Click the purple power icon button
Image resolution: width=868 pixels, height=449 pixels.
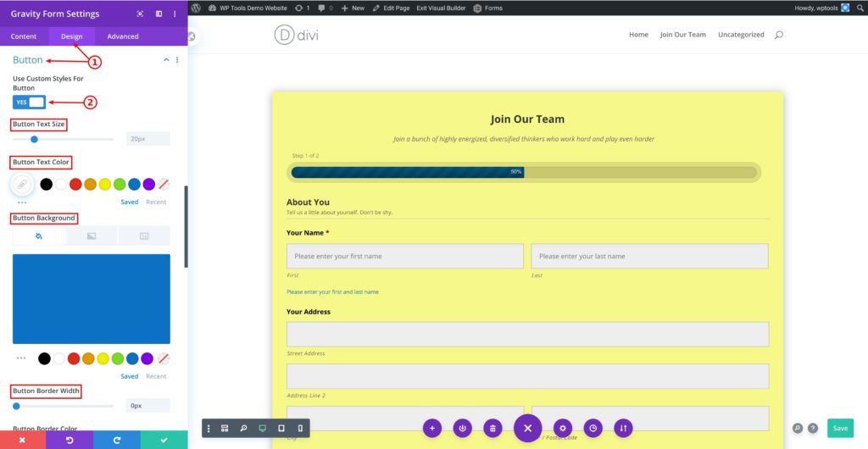click(x=462, y=428)
